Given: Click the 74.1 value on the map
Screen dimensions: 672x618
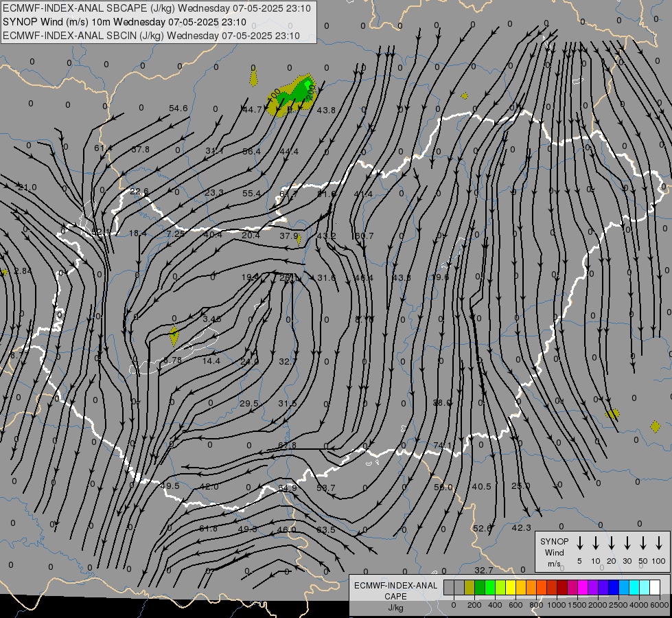Looking at the screenshot, I should pyautogui.click(x=442, y=445).
